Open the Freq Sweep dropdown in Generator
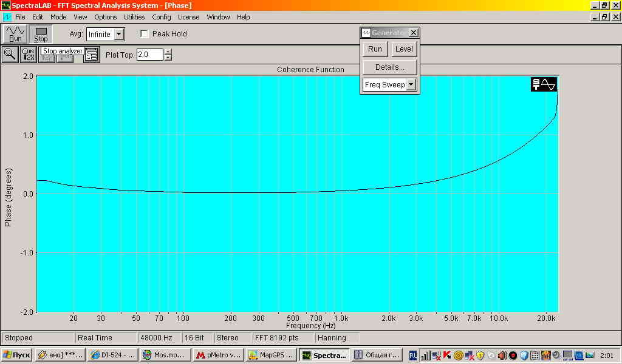 point(411,84)
